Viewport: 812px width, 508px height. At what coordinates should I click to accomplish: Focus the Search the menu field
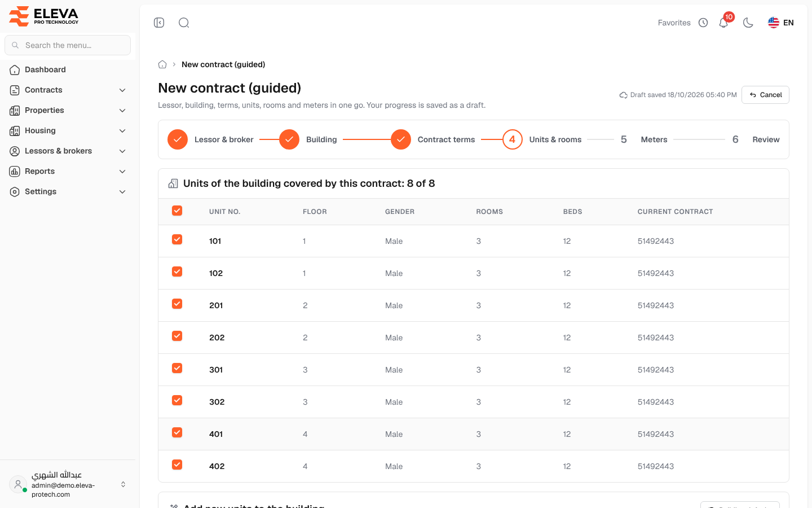point(68,45)
